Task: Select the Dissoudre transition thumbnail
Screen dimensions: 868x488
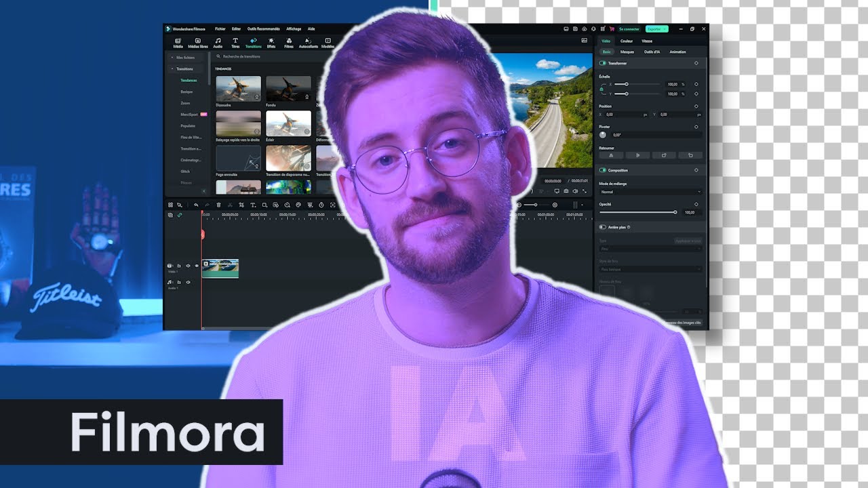Action: pyautogui.click(x=238, y=89)
